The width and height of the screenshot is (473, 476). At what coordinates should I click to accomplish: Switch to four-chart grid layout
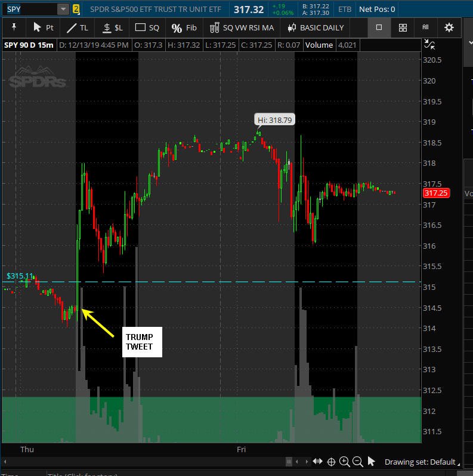coord(403,28)
